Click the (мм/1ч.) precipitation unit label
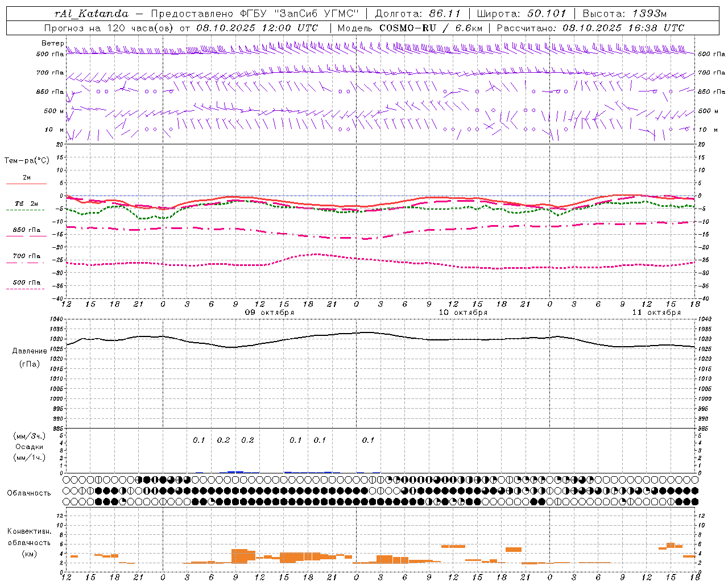Image resolution: width=728 pixels, height=582 pixels. tap(30, 458)
